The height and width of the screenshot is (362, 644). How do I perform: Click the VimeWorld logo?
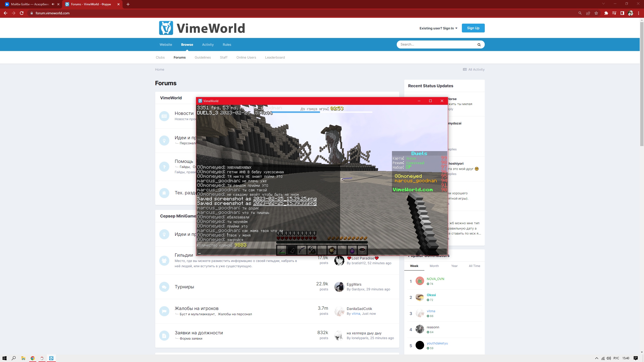click(x=202, y=28)
